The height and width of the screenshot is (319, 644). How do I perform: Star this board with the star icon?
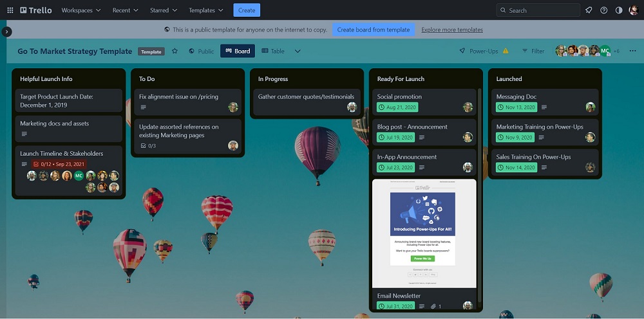[175, 51]
